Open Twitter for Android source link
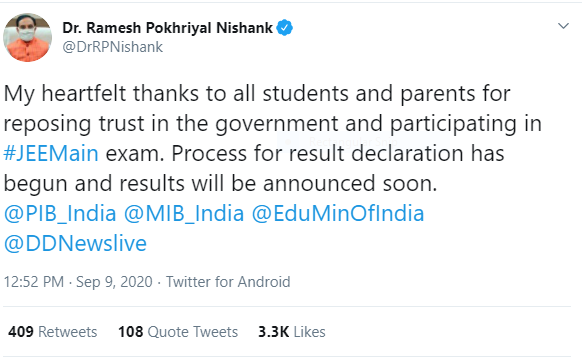The image size is (582, 361). [x=228, y=282]
